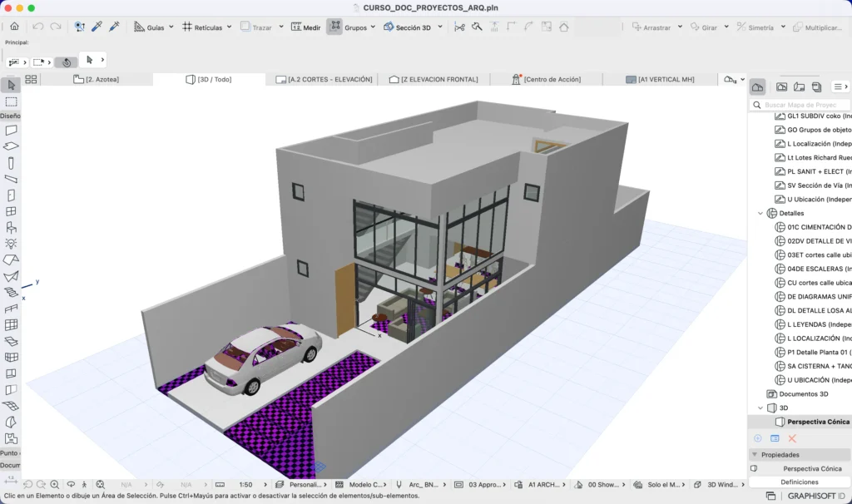This screenshot has width=852, height=504.
Task: Select the Object chair tool in the toolbox
Action: pyautogui.click(x=11, y=228)
